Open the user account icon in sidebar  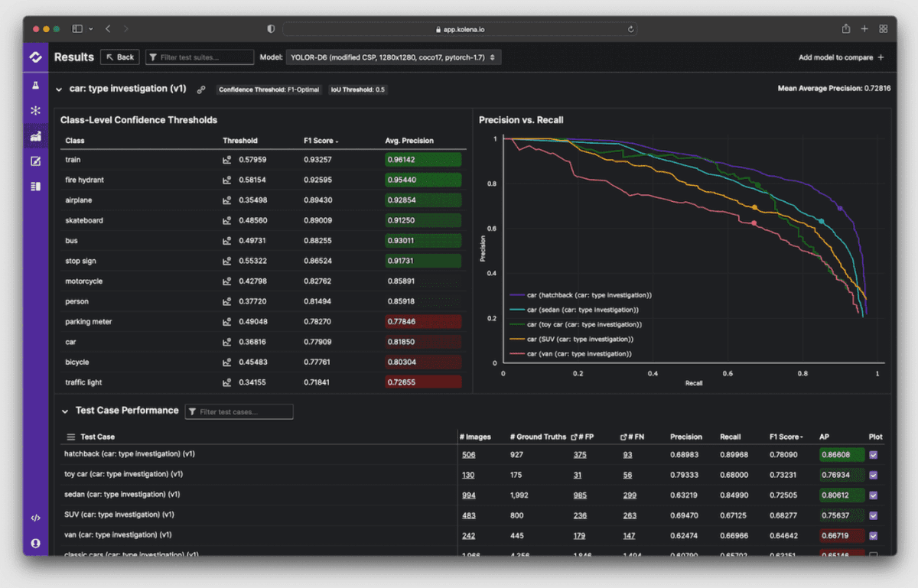pos(35,543)
